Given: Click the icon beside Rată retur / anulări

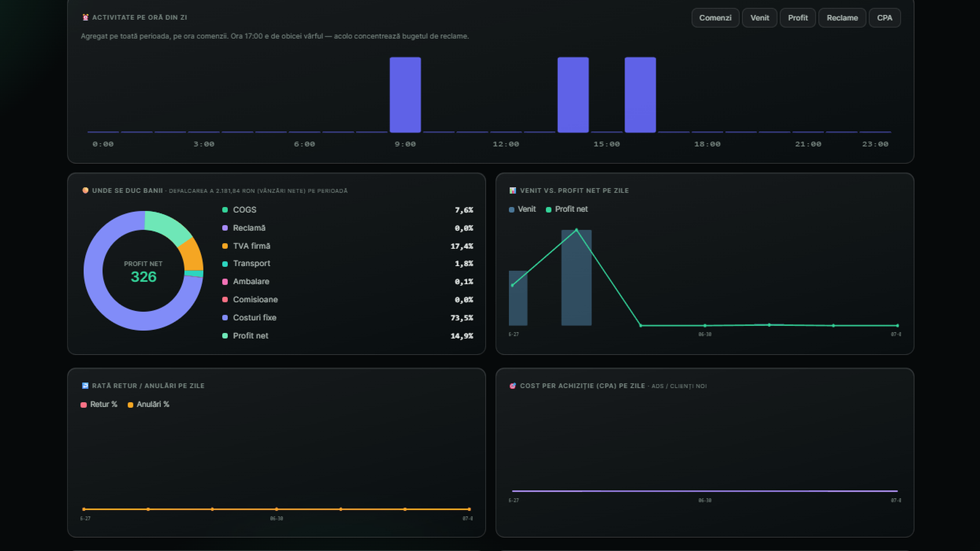Looking at the screenshot, I should pyautogui.click(x=85, y=386).
